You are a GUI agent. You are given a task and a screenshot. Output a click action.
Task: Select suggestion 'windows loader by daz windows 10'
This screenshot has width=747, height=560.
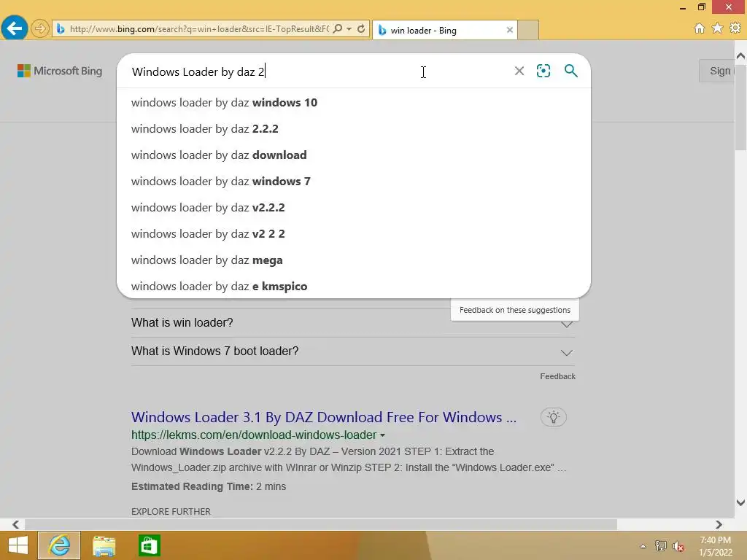(354, 102)
